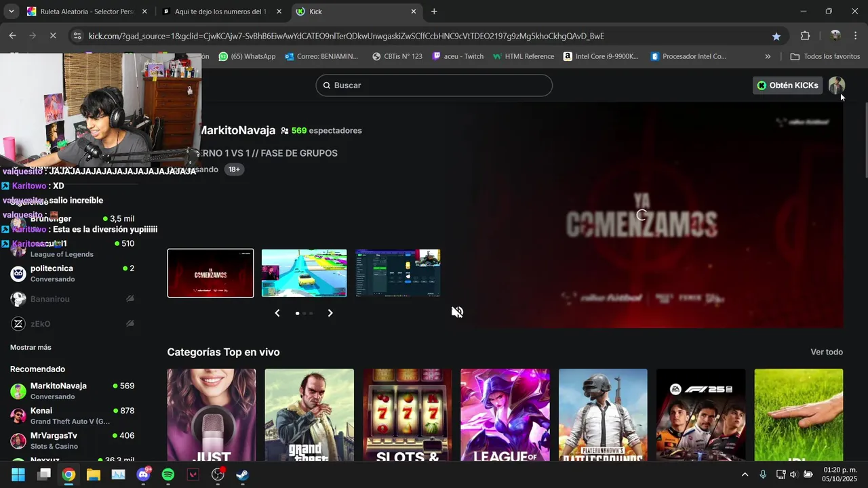Open the Kick user avatar menu
The image size is (868, 488).
tap(837, 85)
